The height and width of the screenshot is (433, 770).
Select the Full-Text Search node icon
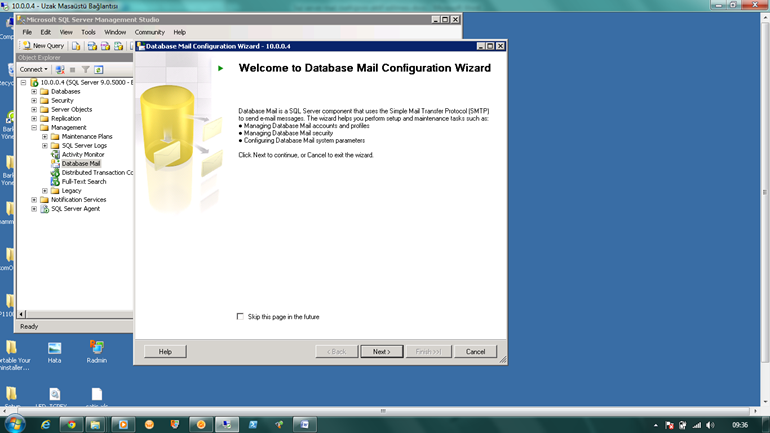coord(55,182)
